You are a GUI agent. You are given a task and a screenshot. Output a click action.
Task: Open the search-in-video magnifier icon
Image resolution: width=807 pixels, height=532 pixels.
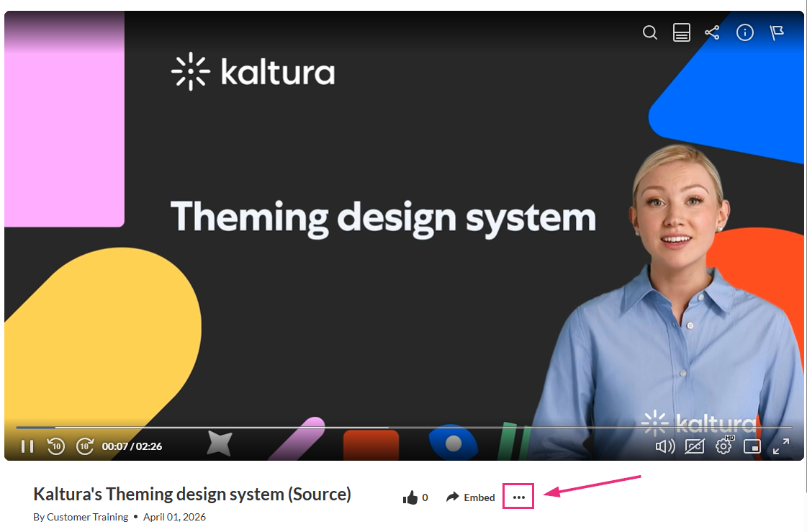click(650, 33)
